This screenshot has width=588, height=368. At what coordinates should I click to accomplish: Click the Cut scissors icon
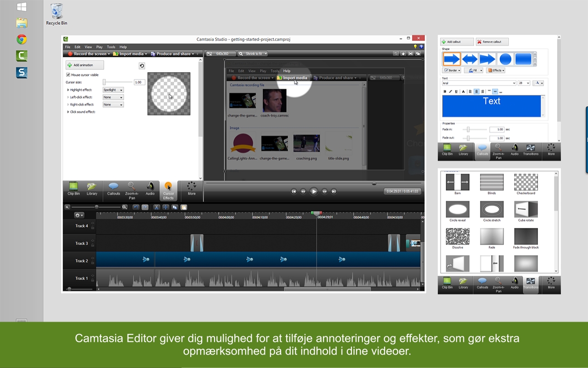[157, 207]
